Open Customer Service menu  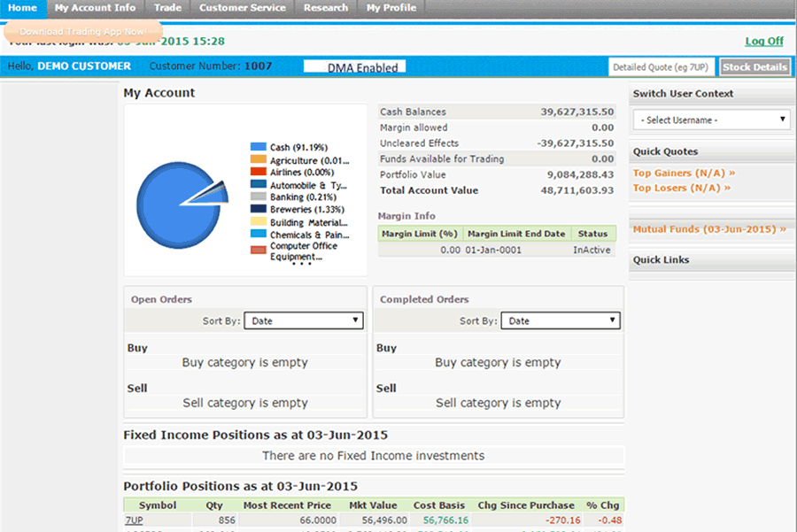tap(242, 8)
